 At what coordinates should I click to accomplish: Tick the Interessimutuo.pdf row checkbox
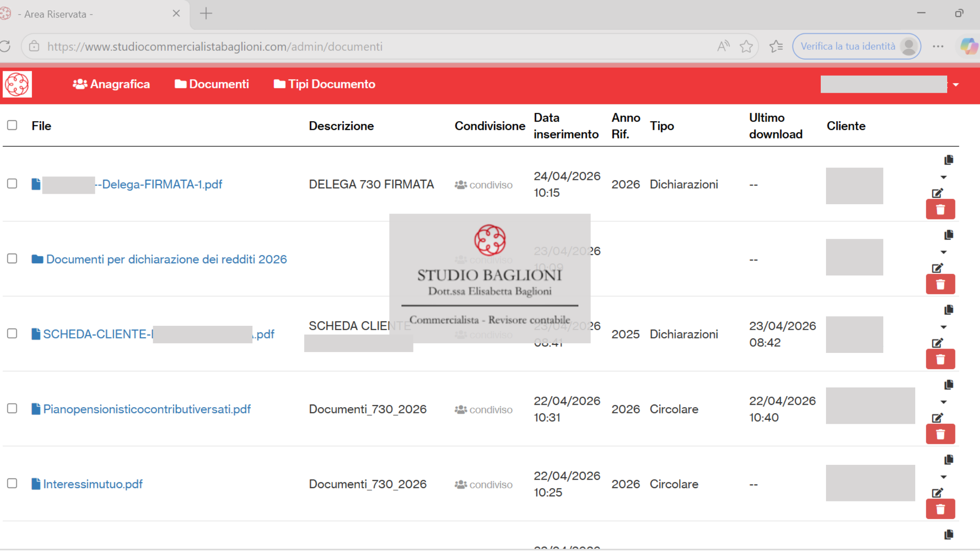click(12, 483)
